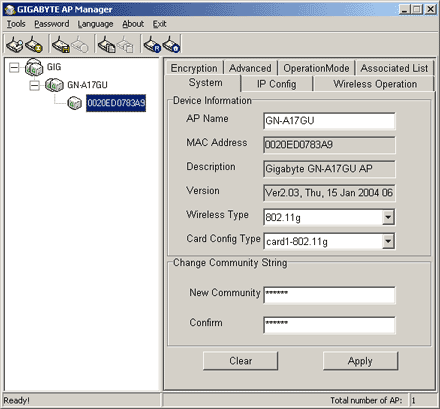Image resolution: width=440 pixels, height=409 pixels.
Task: Switch to the Wireless Operation tab
Action: tap(375, 84)
